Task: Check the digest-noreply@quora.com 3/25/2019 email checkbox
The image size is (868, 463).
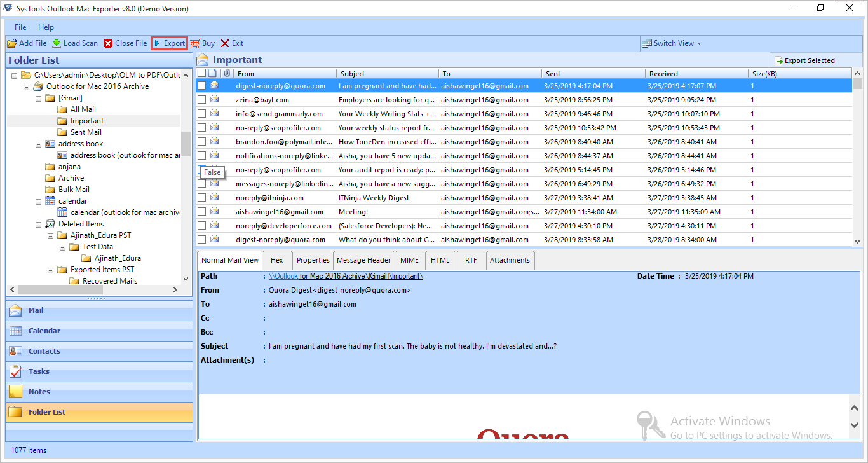Action: pos(201,86)
